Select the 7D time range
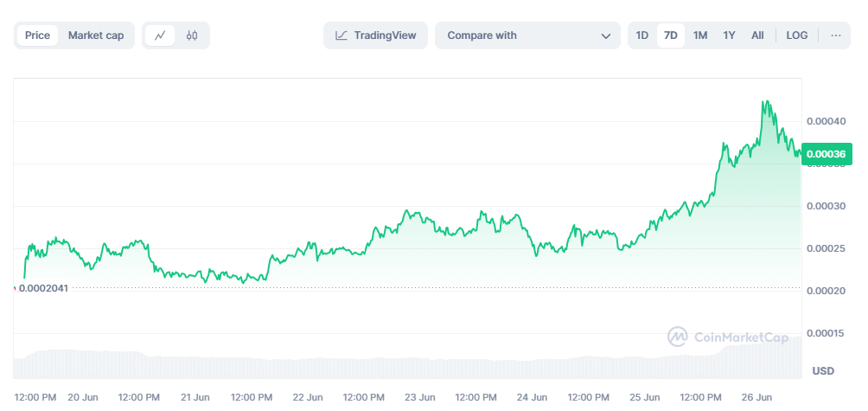The image size is (868, 411). [x=670, y=35]
